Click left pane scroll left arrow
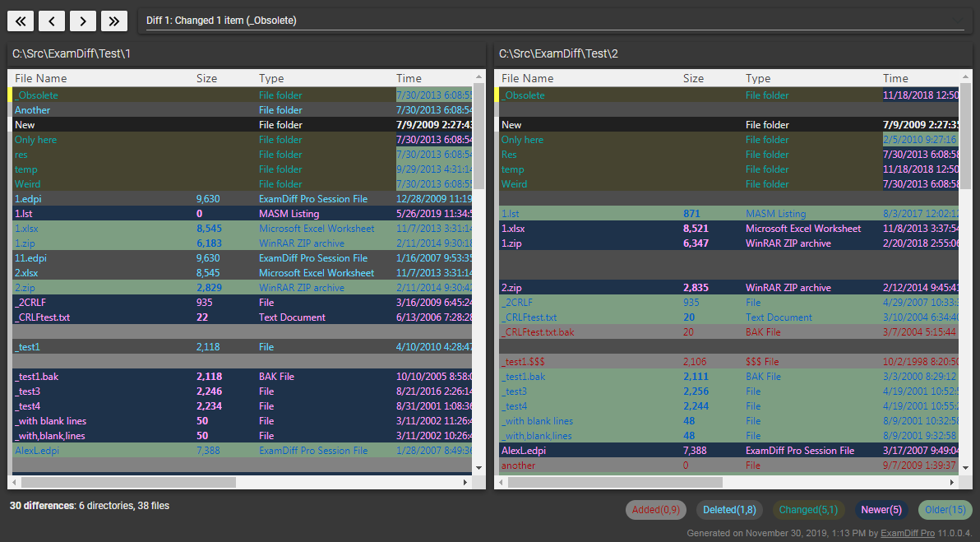Screen dimensions: 980x542 (14, 483)
